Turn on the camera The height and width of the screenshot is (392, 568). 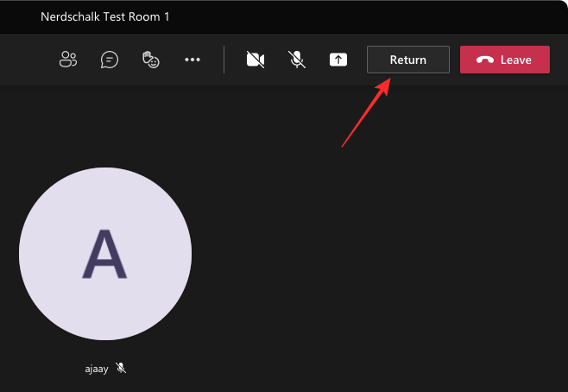coord(255,60)
